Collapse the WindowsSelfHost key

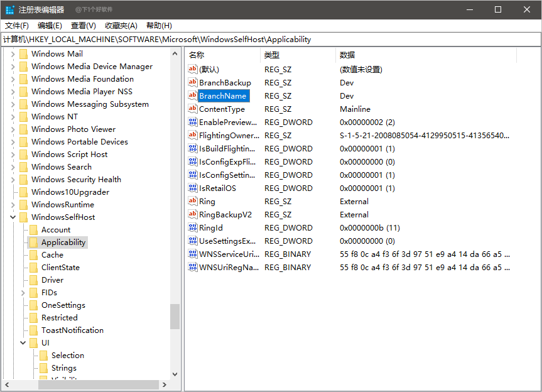(x=13, y=217)
